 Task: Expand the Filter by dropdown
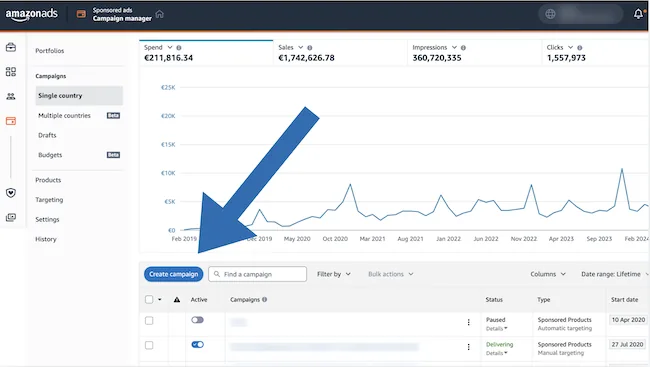pos(334,274)
